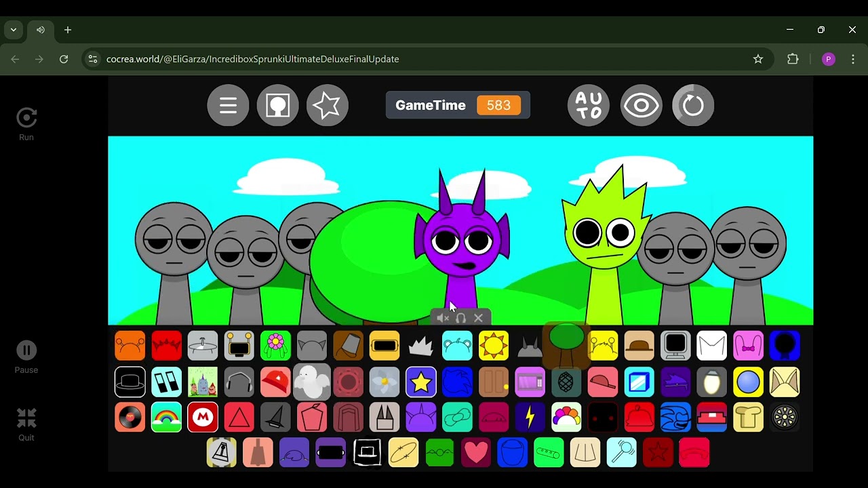Choose the brown double door icon

494,382
